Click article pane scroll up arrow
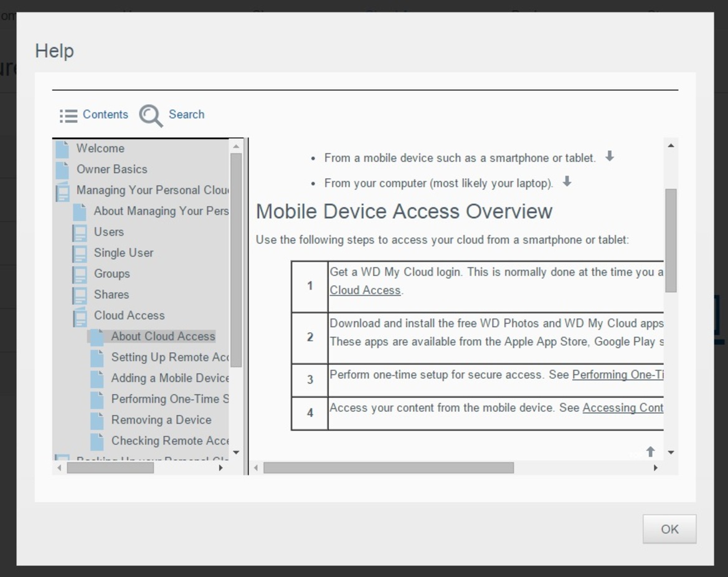Viewport: 728px width, 577px height. click(671, 146)
